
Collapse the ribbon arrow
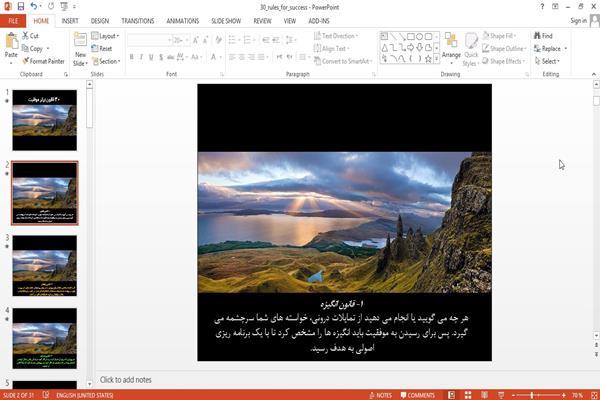593,74
